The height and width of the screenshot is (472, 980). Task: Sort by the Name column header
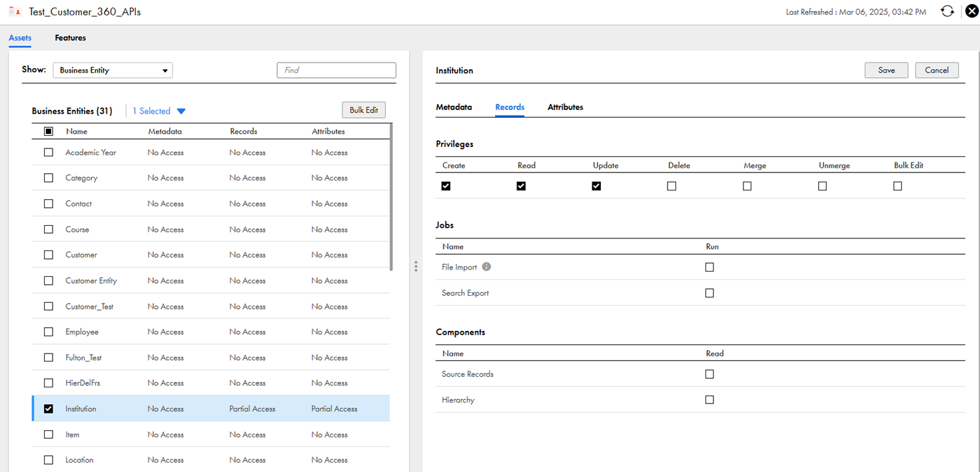(x=77, y=131)
